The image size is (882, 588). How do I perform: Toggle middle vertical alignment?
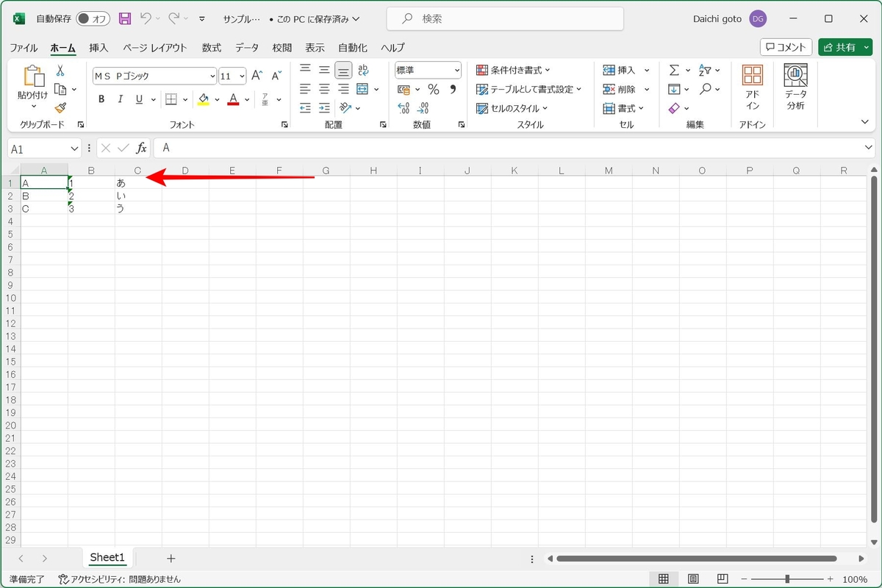324,70
